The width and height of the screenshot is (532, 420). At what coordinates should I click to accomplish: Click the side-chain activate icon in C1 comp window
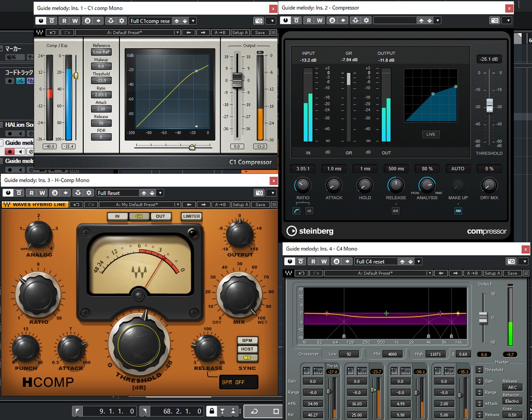[x=110, y=20]
